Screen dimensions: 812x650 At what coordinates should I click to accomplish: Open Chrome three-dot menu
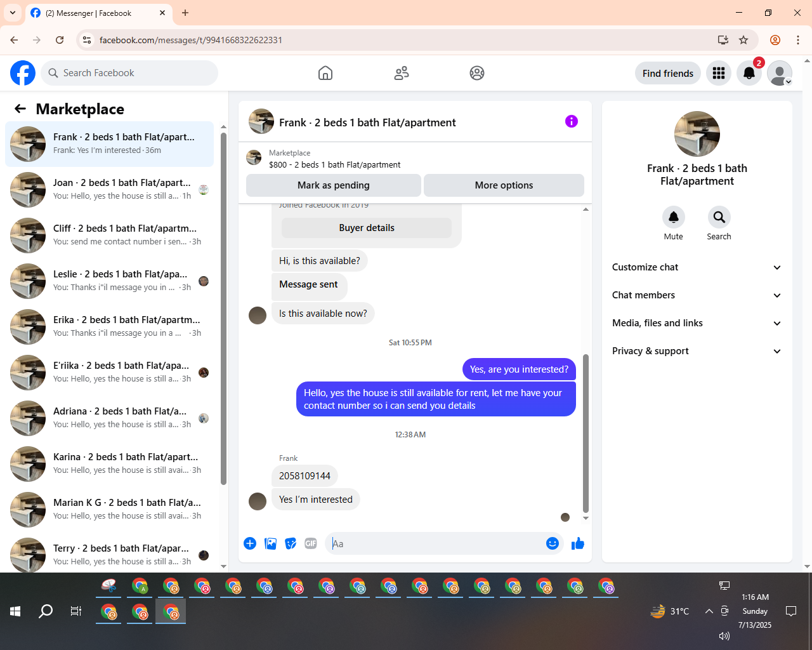[x=798, y=40]
